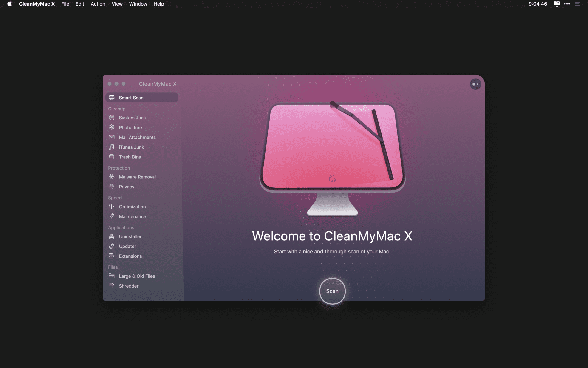Click the System Junk icon
The width and height of the screenshot is (588, 368).
(x=112, y=118)
